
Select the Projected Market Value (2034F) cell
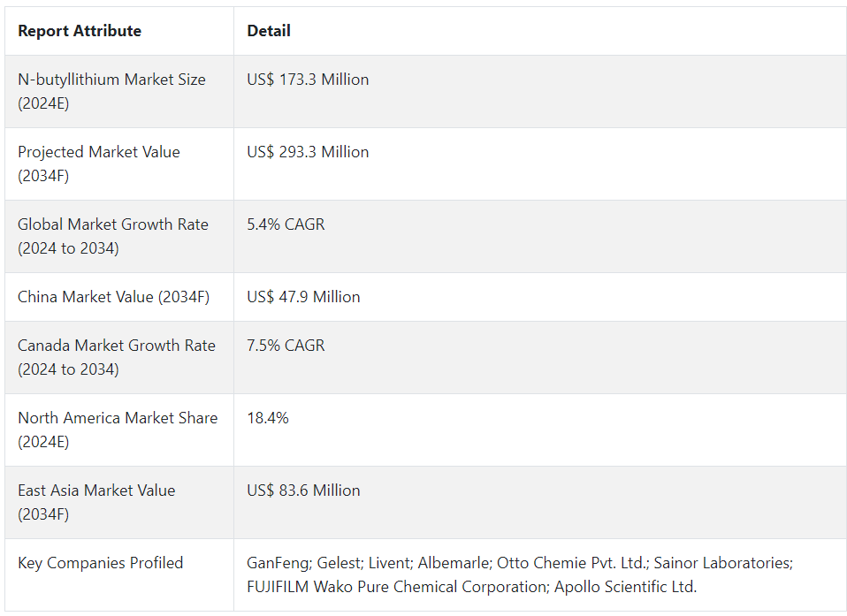tap(119, 164)
